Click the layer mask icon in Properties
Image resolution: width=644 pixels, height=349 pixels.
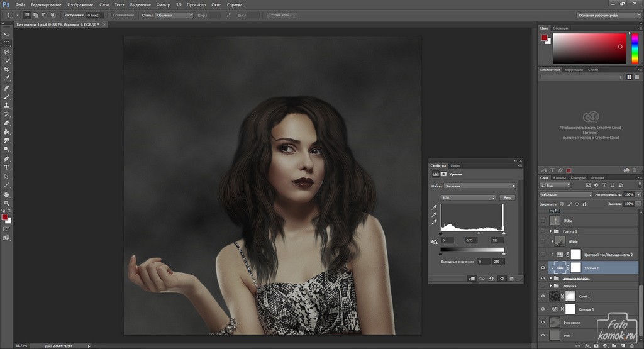tap(443, 174)
